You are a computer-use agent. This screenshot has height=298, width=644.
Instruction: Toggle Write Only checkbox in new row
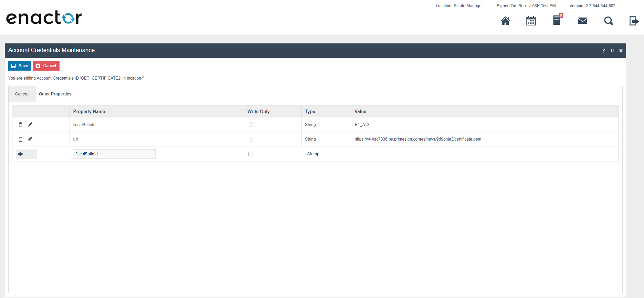point(251,154)
